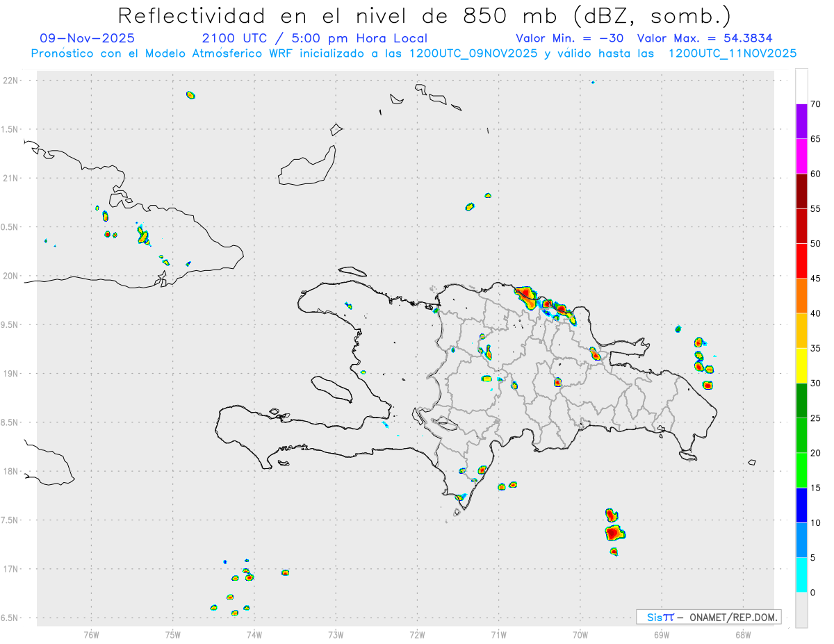834x644 pixels.
Task: Click the medium green 20–25 dBZ colorbar segment
Action: click(x=801, y=436)
